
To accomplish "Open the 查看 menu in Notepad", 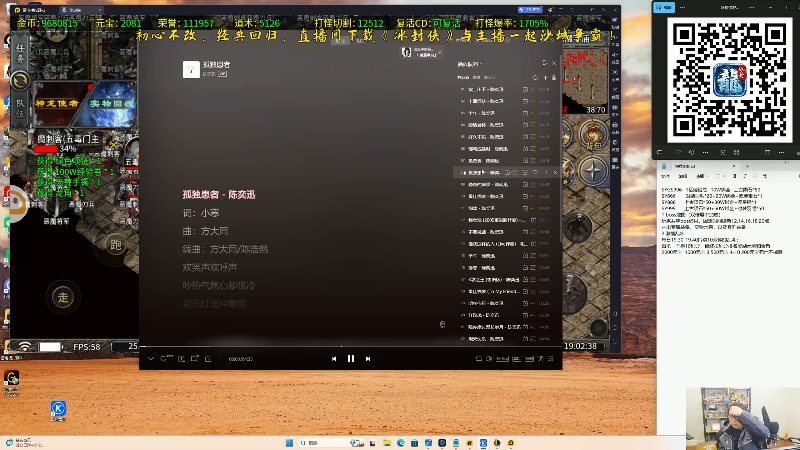I will tap(700, 176).
